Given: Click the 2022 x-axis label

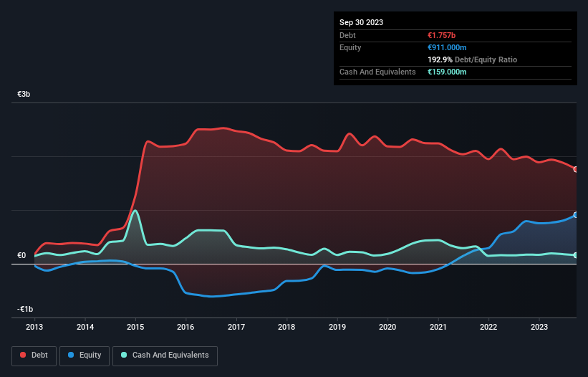Looking at the screenshot, I should pyautogui.click(x=488, y=327).
